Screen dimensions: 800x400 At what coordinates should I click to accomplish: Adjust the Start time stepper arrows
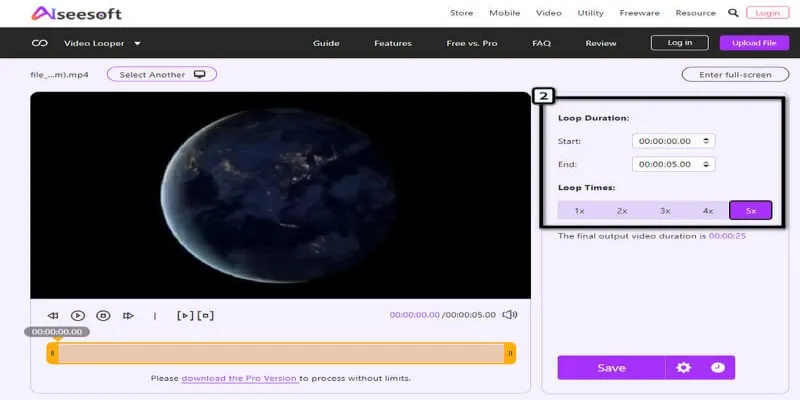(706, 141)
